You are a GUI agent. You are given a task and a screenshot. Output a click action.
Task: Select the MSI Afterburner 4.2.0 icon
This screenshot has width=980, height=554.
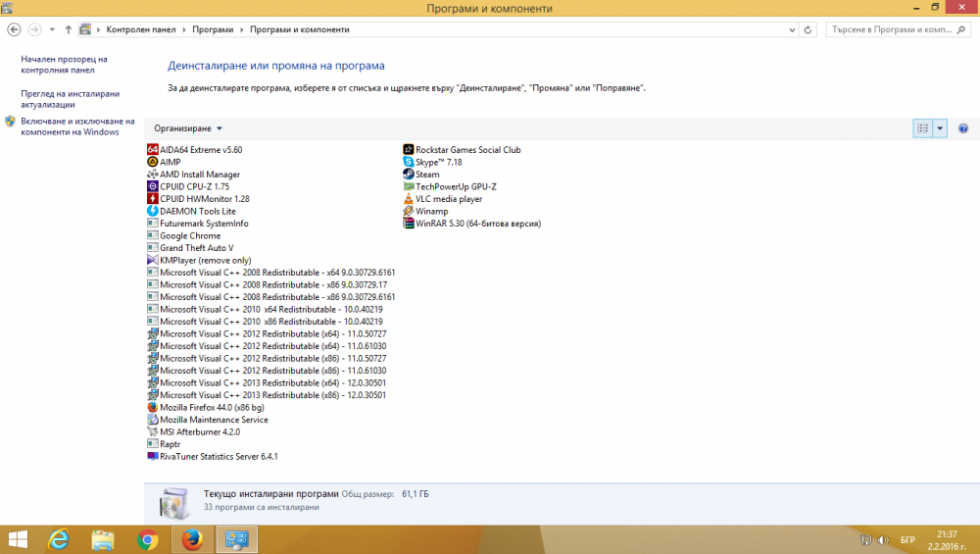(153, 431)
